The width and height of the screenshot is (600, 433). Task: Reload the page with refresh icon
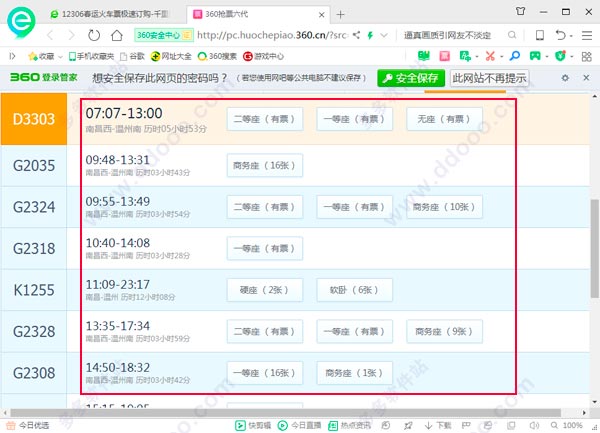tap(94, 36)
